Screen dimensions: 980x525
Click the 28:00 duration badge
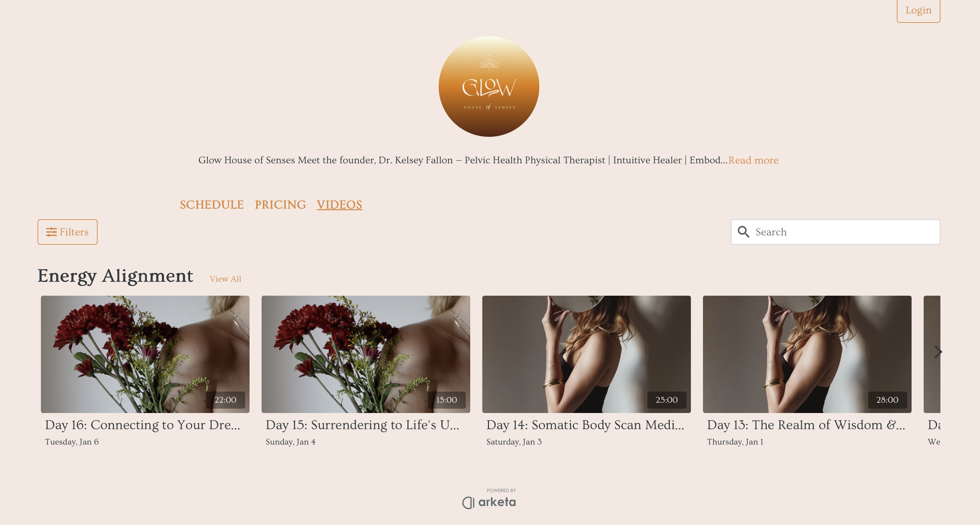[887, 400]
